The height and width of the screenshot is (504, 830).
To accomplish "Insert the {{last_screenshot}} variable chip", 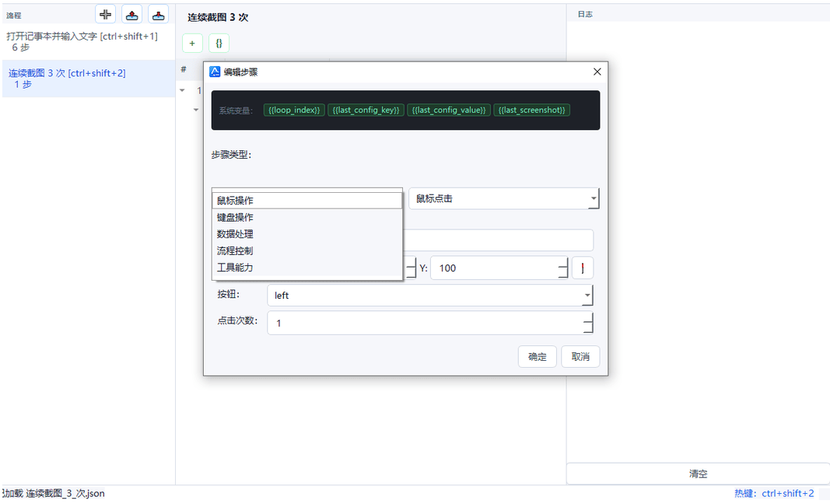I will [x=531, y=110].
